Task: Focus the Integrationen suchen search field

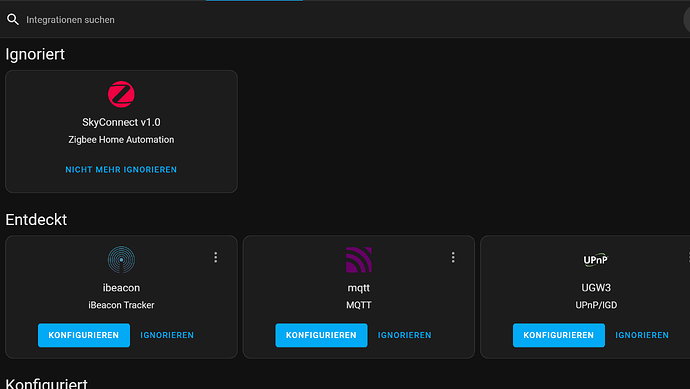Action: (343, 20)
